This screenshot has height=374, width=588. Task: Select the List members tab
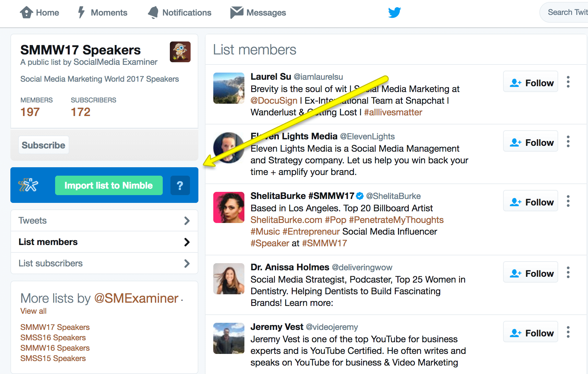[x=48, y=242]
